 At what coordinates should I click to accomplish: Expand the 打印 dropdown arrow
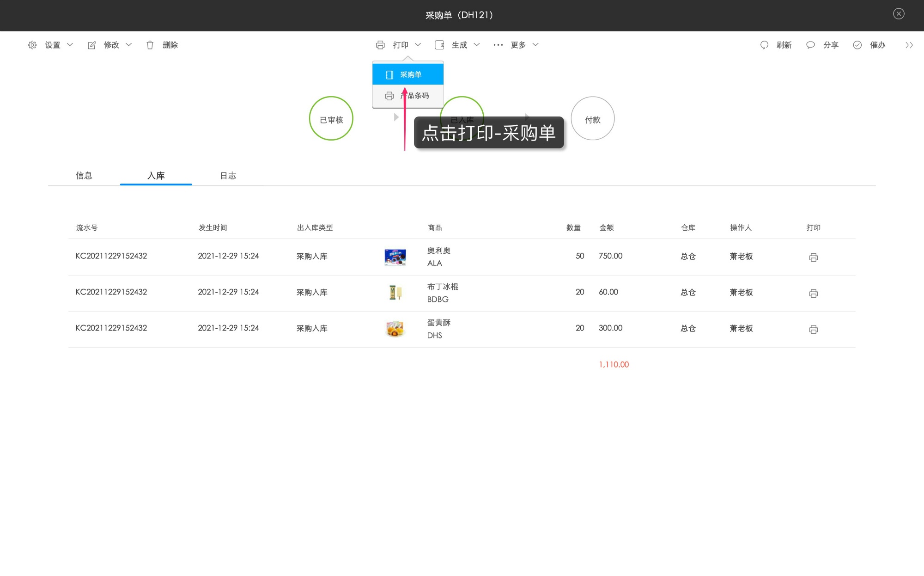coord(418,45)
